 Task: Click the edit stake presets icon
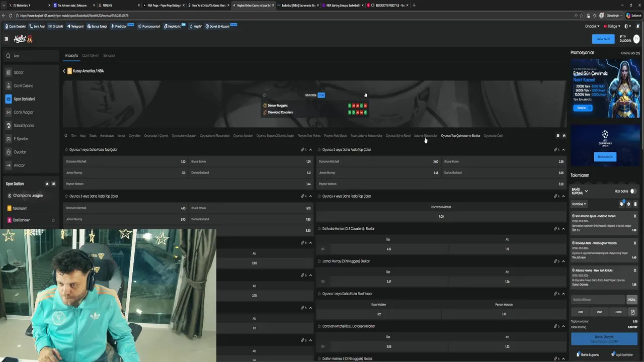point(632,312)
